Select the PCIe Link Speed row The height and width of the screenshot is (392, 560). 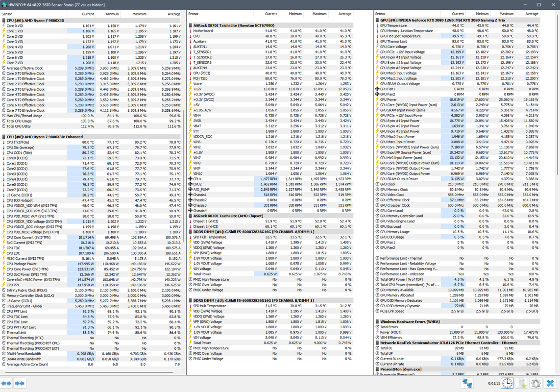coord(458,311)
